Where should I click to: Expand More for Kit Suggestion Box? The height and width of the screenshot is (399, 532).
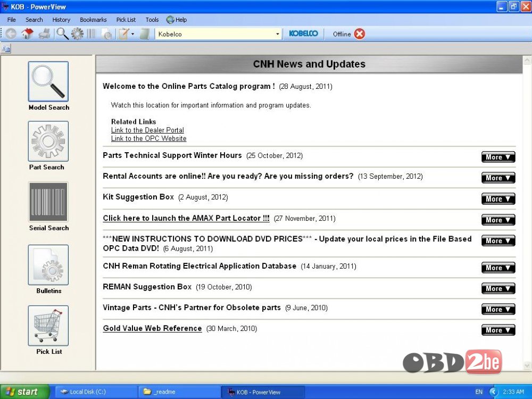(x=498, y=199)
